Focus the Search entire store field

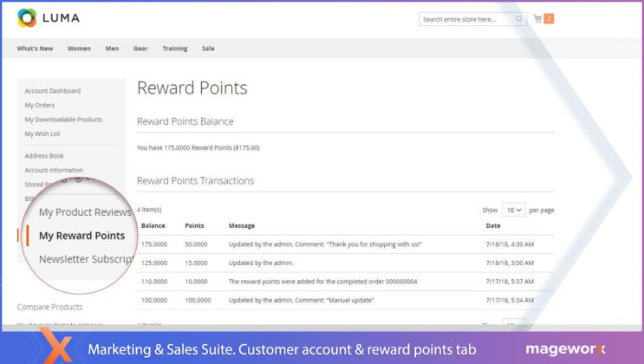coord(472,19)
